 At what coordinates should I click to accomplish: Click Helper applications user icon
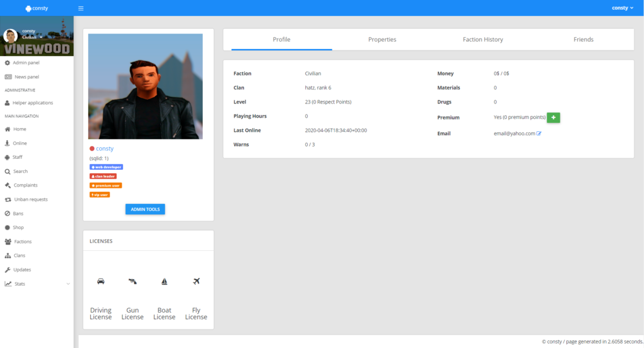click(x=7, y=102)
